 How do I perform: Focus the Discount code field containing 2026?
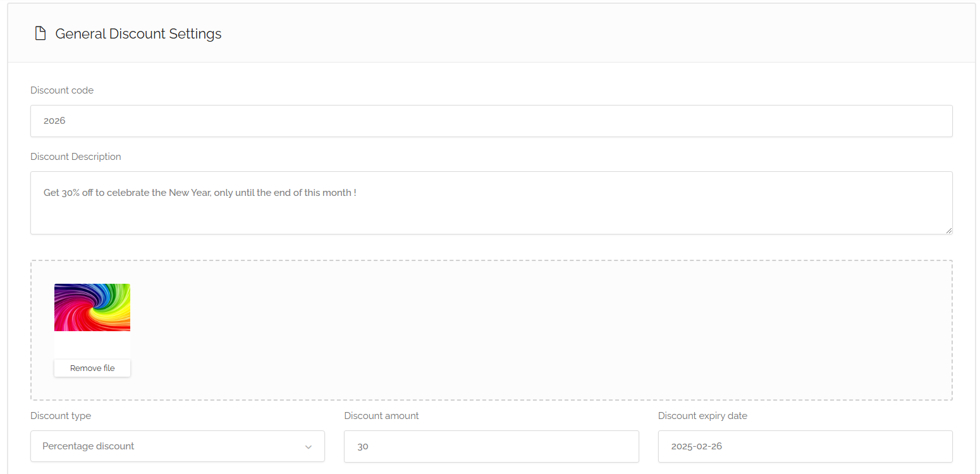tap(491, 121)
